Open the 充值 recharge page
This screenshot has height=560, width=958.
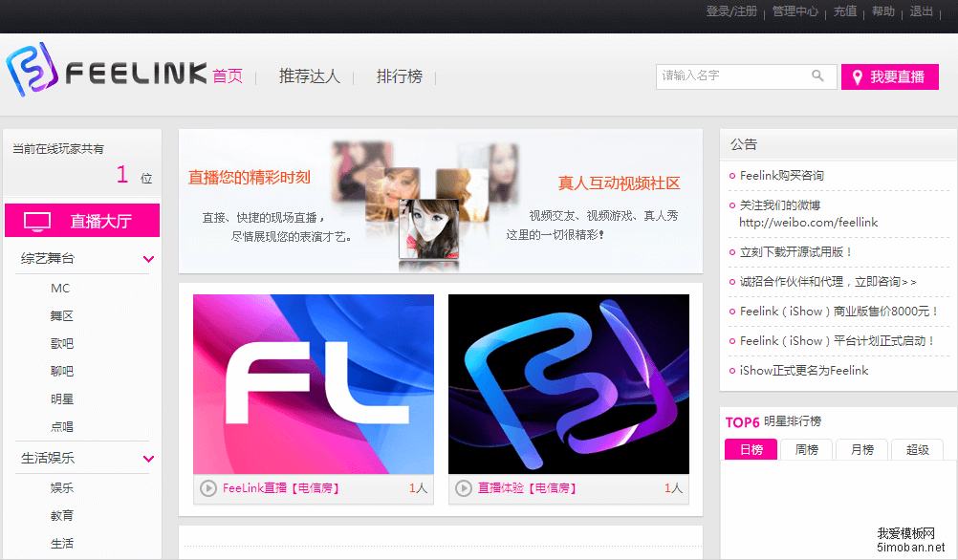tap(845, 11)
